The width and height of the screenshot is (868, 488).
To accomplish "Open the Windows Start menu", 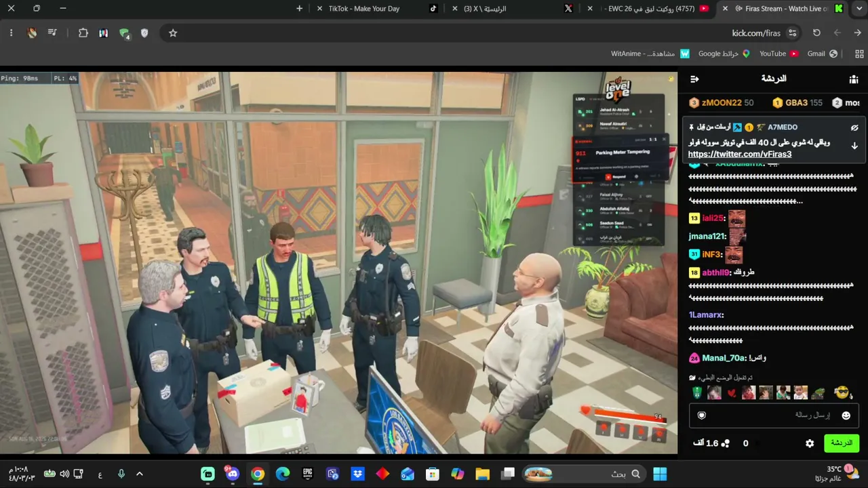I will tap(659, 474).
